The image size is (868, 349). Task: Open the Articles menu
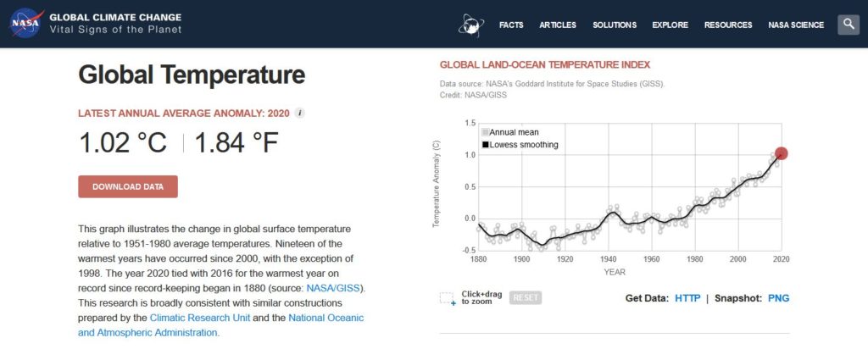click(x=558, y=25)
